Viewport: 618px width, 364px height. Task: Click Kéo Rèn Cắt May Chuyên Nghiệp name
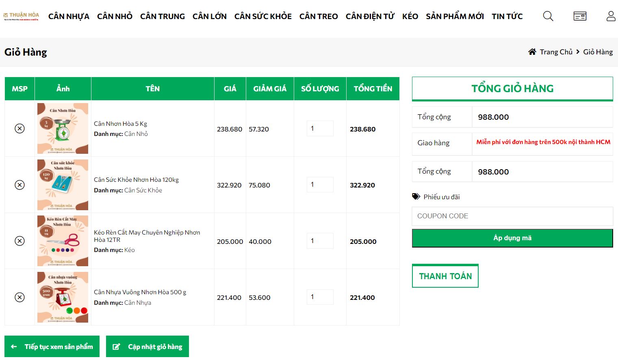pos(147,236)
